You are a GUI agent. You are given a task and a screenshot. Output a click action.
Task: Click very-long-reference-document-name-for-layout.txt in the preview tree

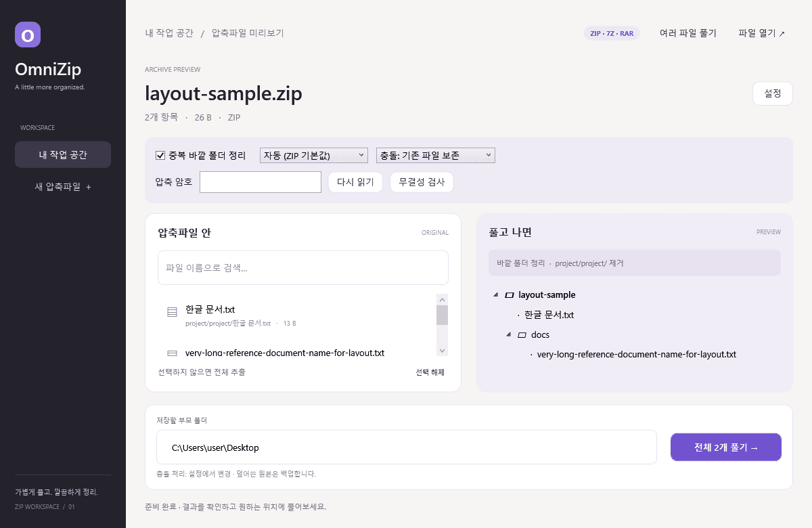pos(636,354)
